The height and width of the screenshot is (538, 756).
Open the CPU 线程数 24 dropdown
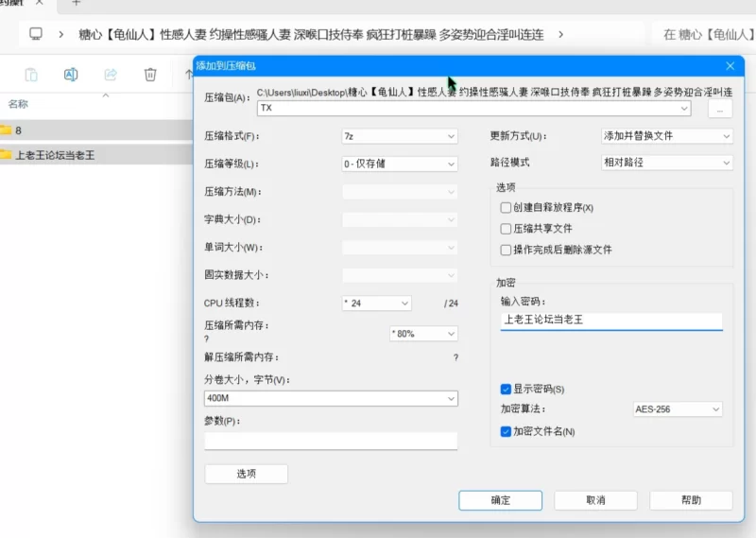376,303
